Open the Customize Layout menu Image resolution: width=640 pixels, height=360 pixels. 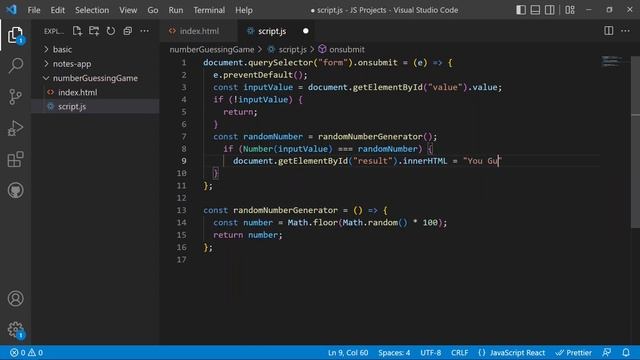coord(570,10)
